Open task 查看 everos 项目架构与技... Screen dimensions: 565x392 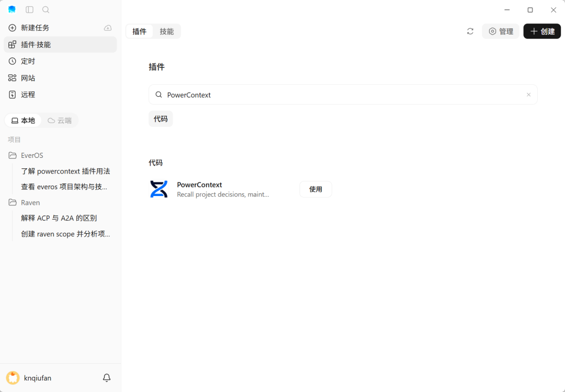pos(64,187)
